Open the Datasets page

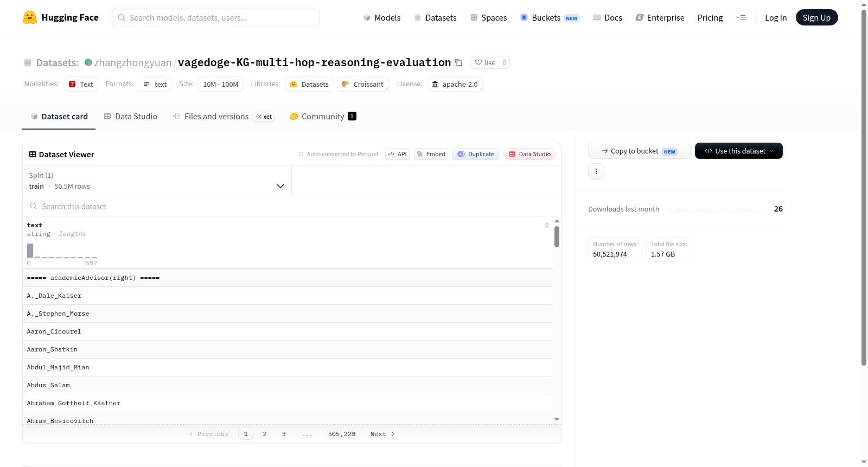436,17
